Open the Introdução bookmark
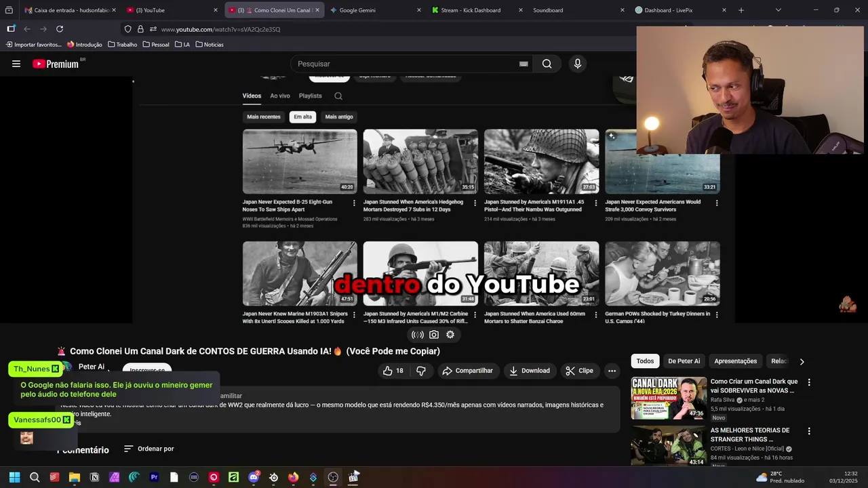The width and height of the screenshot is (868, 488). coord(85,45)
